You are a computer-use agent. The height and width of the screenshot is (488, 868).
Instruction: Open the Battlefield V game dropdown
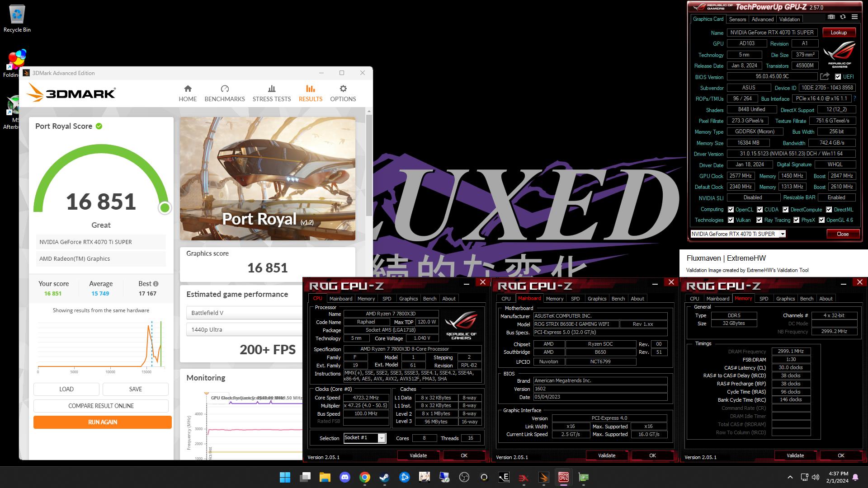click(x=245, y=313)
